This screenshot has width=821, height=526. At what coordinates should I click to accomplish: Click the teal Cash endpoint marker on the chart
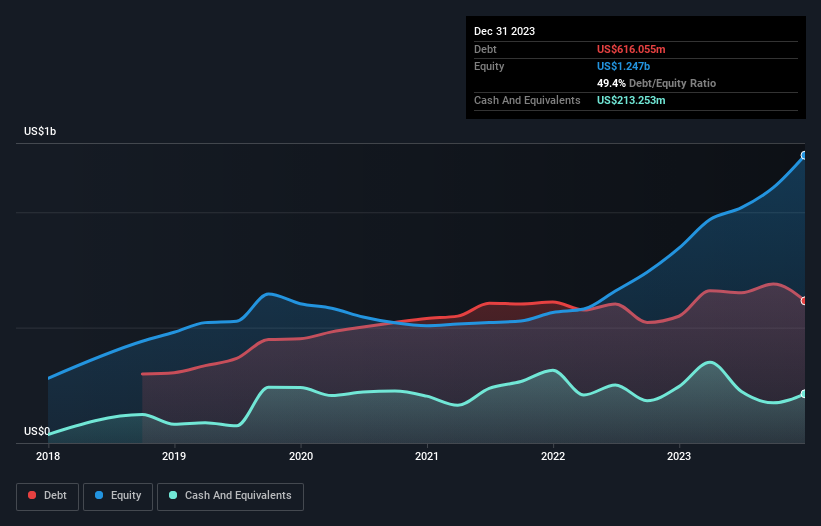(x=804, y=394)
